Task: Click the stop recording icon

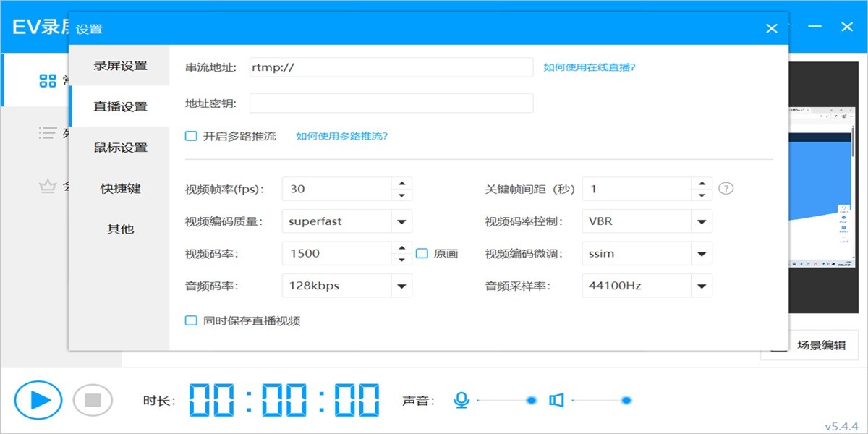Action: point(92,399)
